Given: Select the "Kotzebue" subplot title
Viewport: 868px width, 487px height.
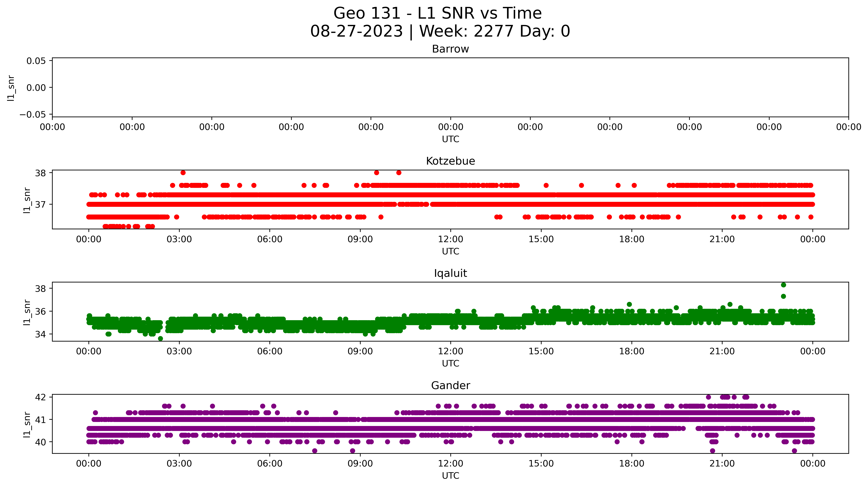Looking at the screenshot, I should pos(451,161).
